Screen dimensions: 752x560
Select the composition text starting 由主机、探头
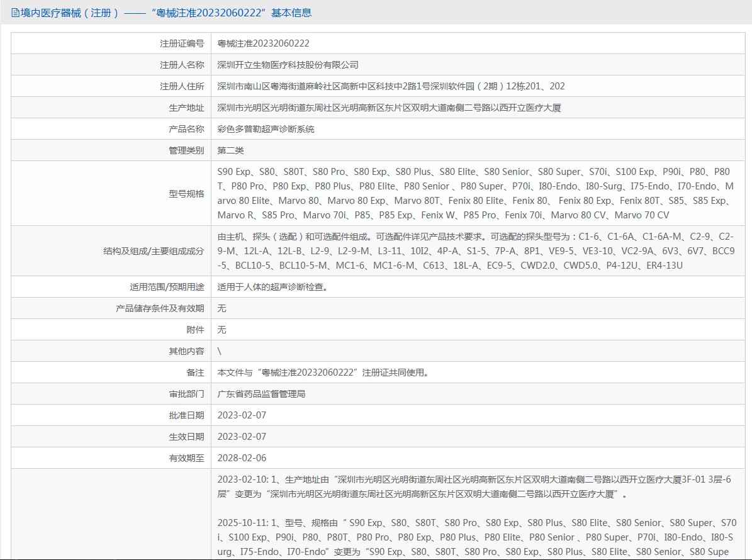(476, 251)
